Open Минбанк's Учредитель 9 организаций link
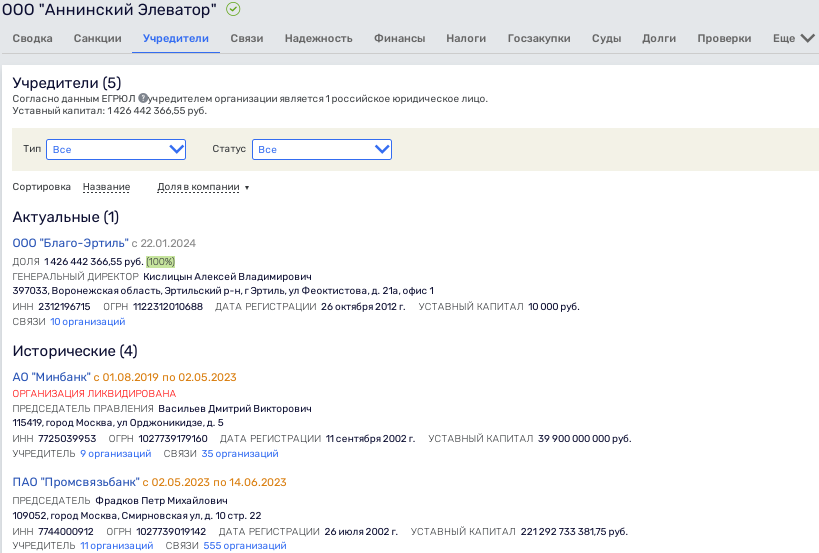The image size is (819, 553). click(x=115, y=454)
